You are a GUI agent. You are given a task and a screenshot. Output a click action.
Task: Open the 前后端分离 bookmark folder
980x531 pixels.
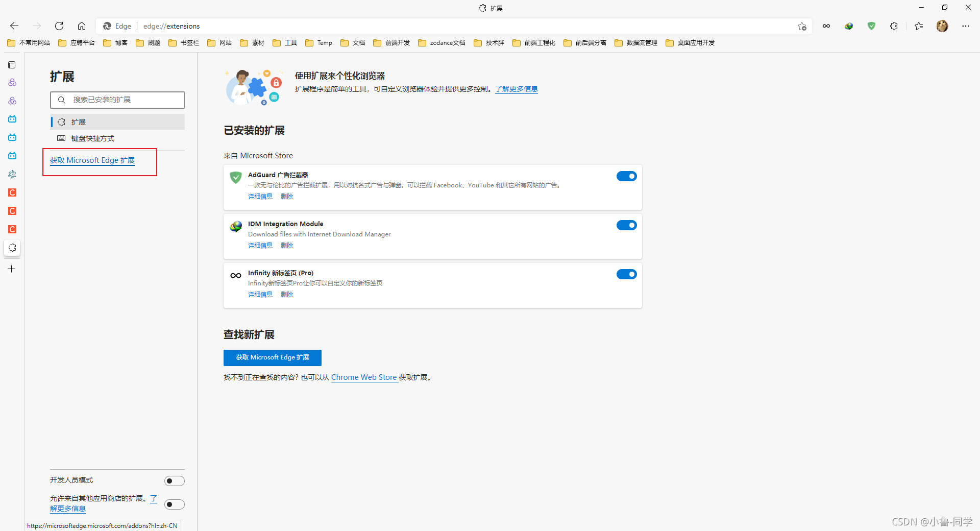pos(585,43)
